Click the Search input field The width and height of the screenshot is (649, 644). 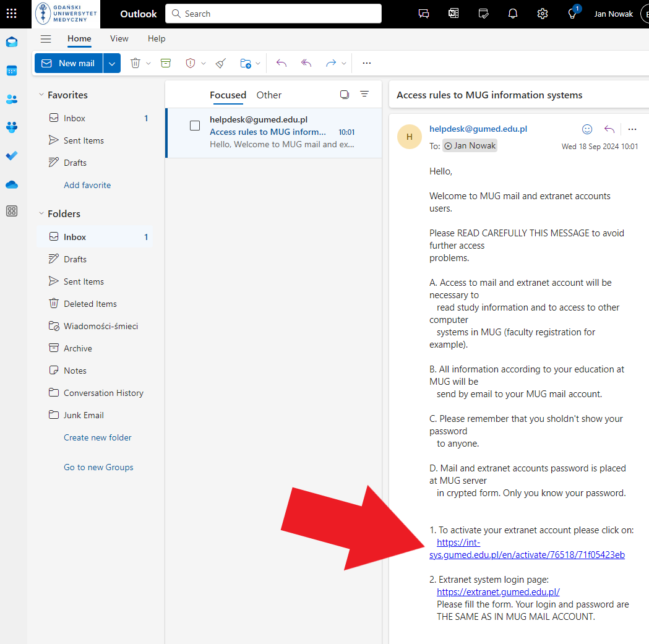(273, 14)
